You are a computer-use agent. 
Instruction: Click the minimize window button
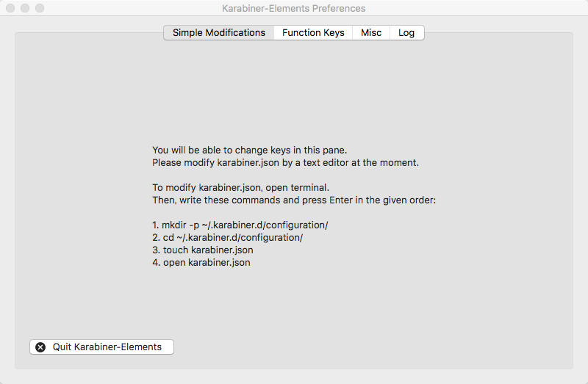coord(25,8)
